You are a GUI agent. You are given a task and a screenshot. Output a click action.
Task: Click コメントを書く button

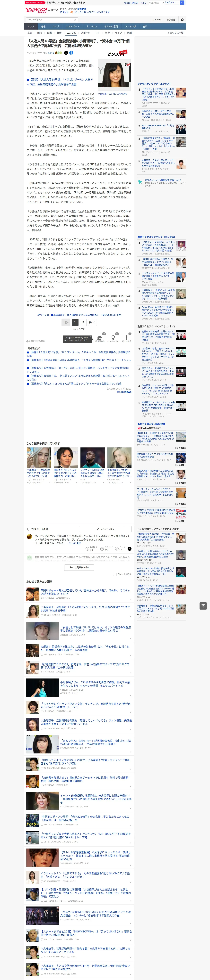tap(105, 529)
